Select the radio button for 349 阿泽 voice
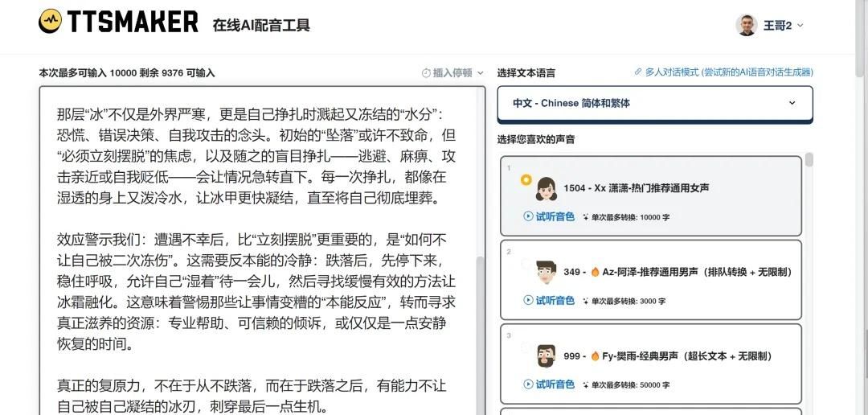 tap(526, 264)
